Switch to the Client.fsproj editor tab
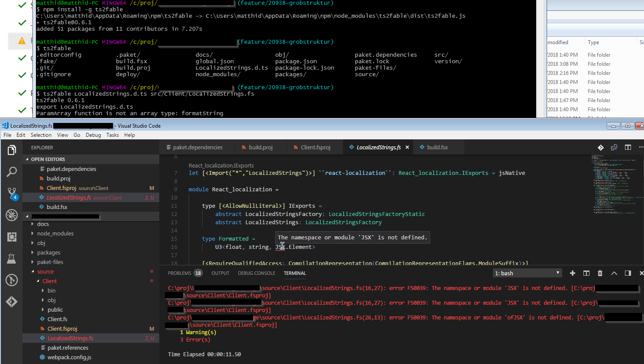The image size is (644, 364). (316, 148)
